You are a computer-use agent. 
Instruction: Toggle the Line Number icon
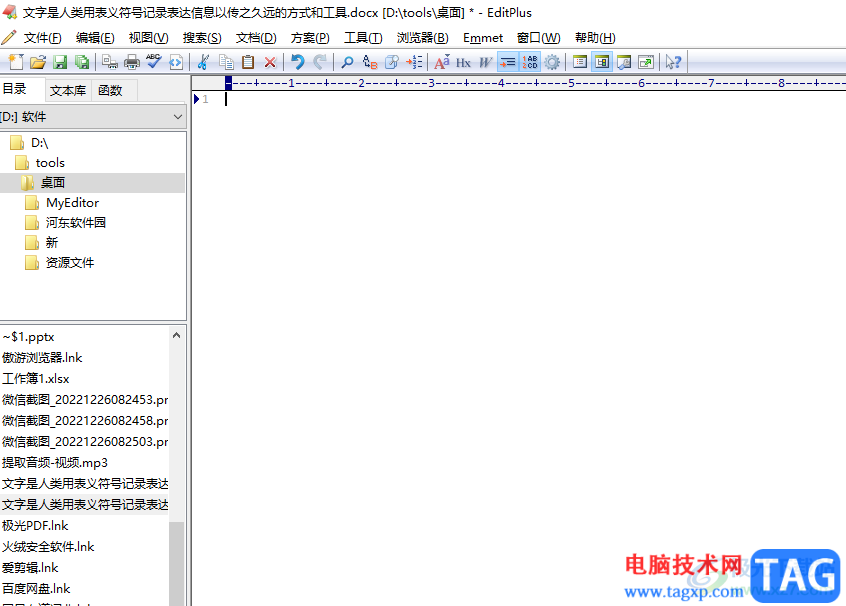(x=530, y=62)
